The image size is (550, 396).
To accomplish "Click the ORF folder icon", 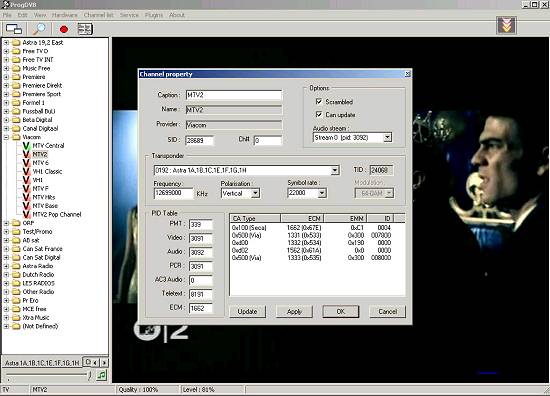I will coord(16,223).
